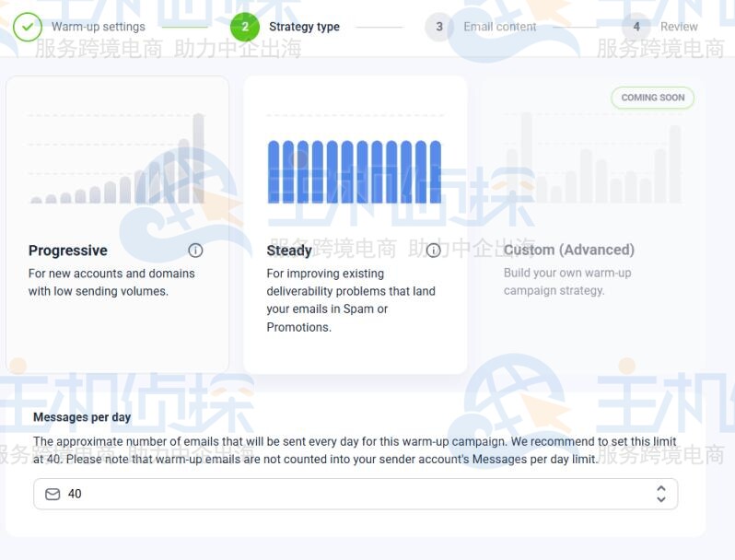
Task: Click the envelope icon in messages field
Action: click(52, 495)
